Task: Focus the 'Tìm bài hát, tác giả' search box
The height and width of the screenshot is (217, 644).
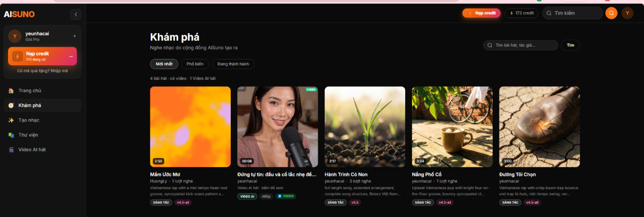Action: [521, 46]
